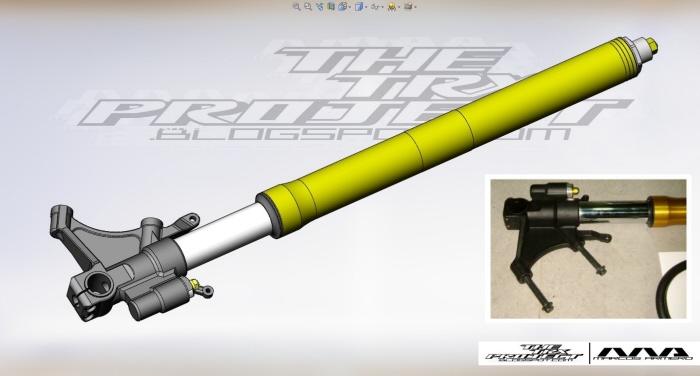Click the View Orientation icon

[342, 7]
